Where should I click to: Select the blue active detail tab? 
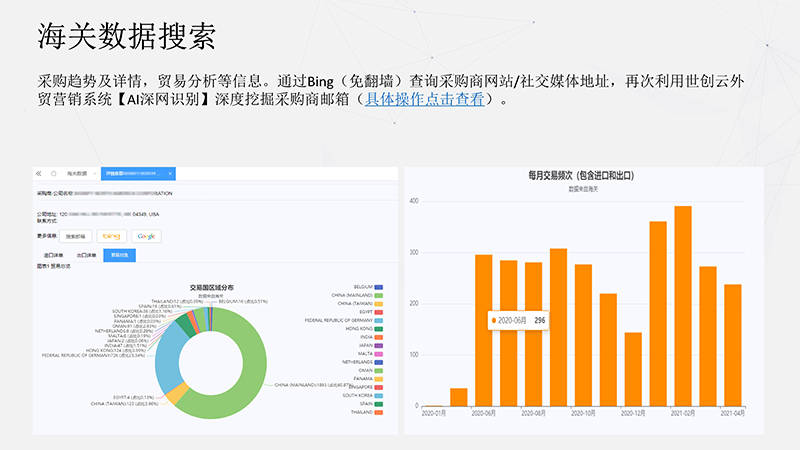tap(138, 173)
